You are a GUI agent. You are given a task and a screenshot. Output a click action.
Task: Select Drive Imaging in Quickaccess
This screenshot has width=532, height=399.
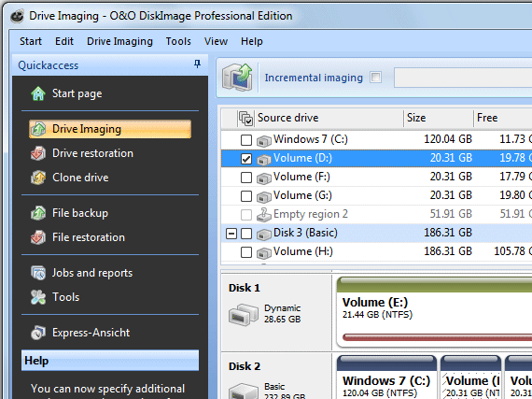tap(110, 129)
